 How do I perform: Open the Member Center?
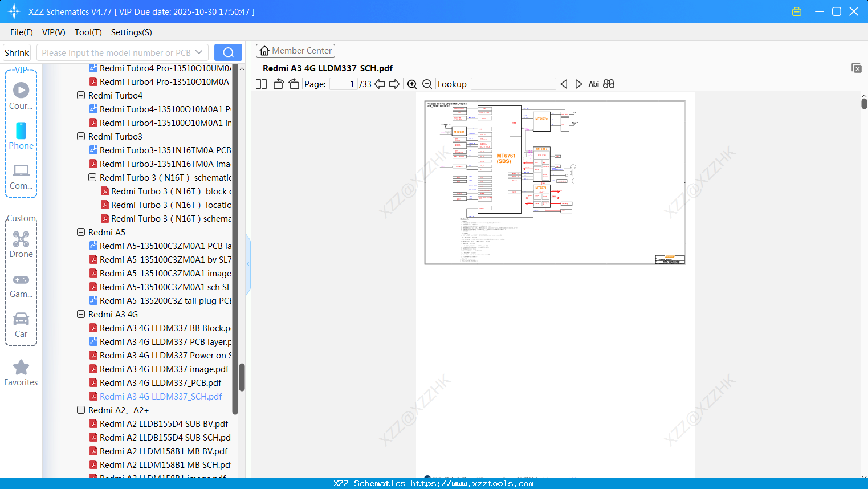(295, 51)
